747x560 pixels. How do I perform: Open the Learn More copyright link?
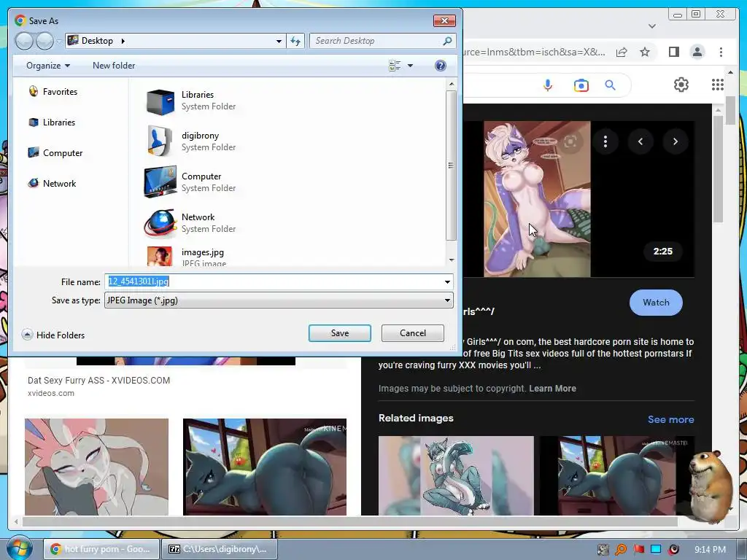pyautogui.click(x=552, y=389)
